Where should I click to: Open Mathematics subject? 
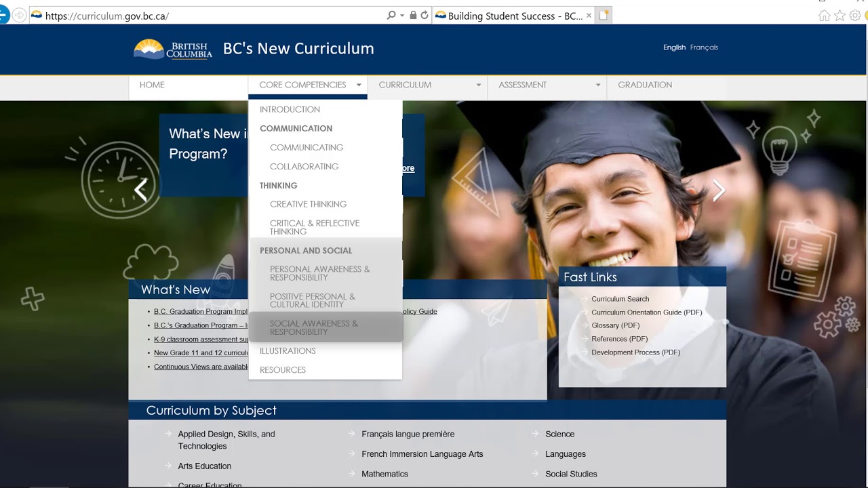384,474
